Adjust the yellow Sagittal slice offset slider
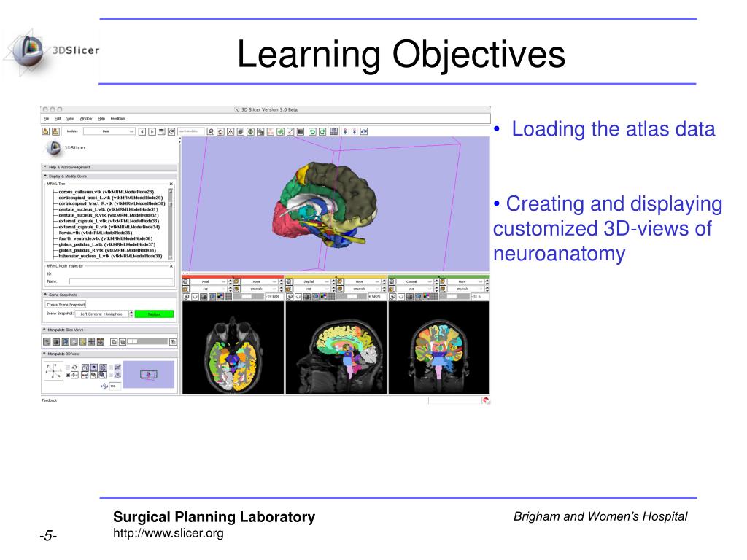This screenshot has height=560, width=747. point(351,297)
